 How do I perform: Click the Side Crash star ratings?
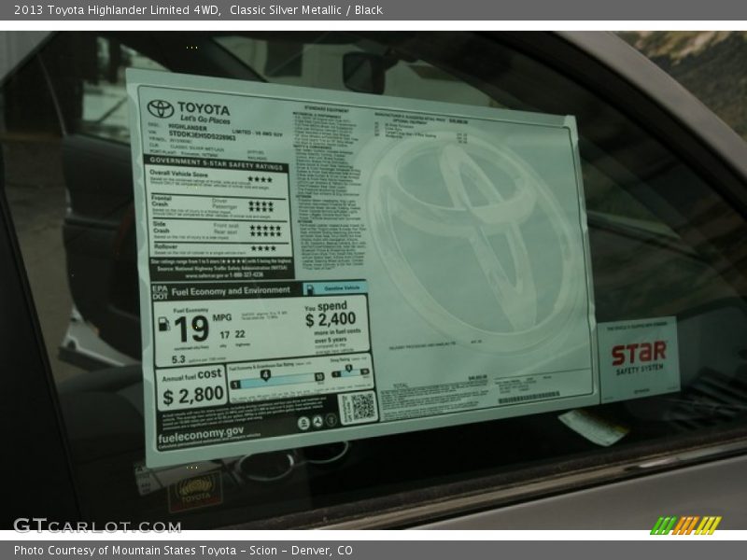click(264, 229)
